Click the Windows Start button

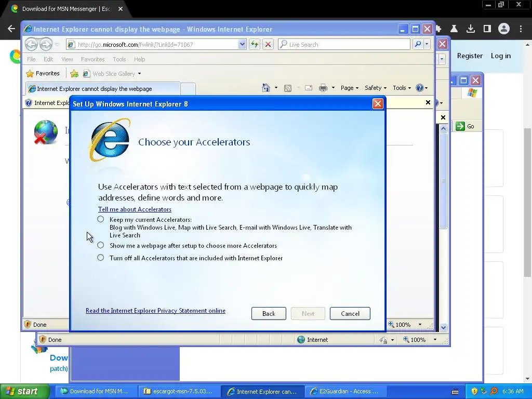pos(25,391)
